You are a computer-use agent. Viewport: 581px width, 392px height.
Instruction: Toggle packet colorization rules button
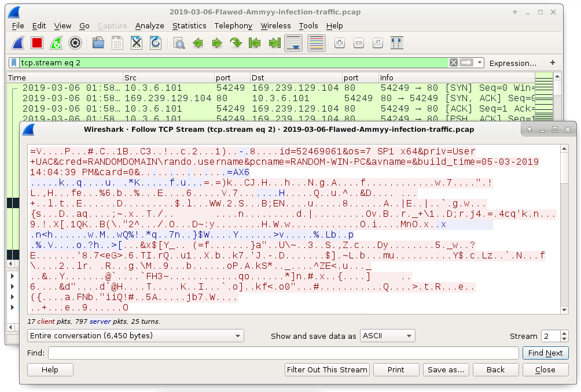pyautogui.click(x=317, y=43)
